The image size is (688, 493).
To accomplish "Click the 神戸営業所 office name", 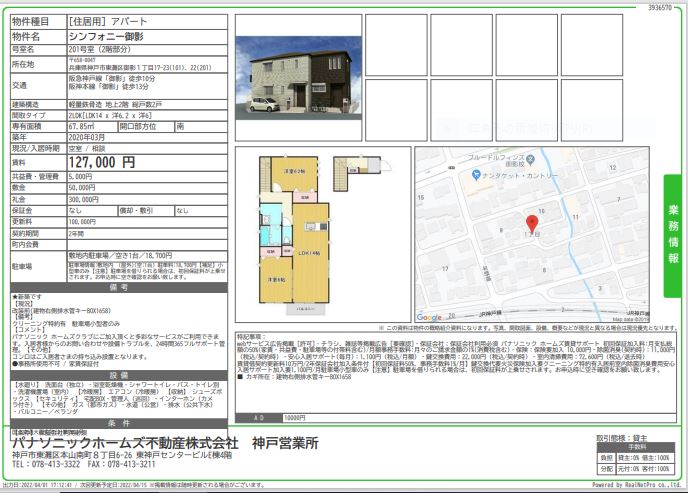I will (x=285, y=443).
